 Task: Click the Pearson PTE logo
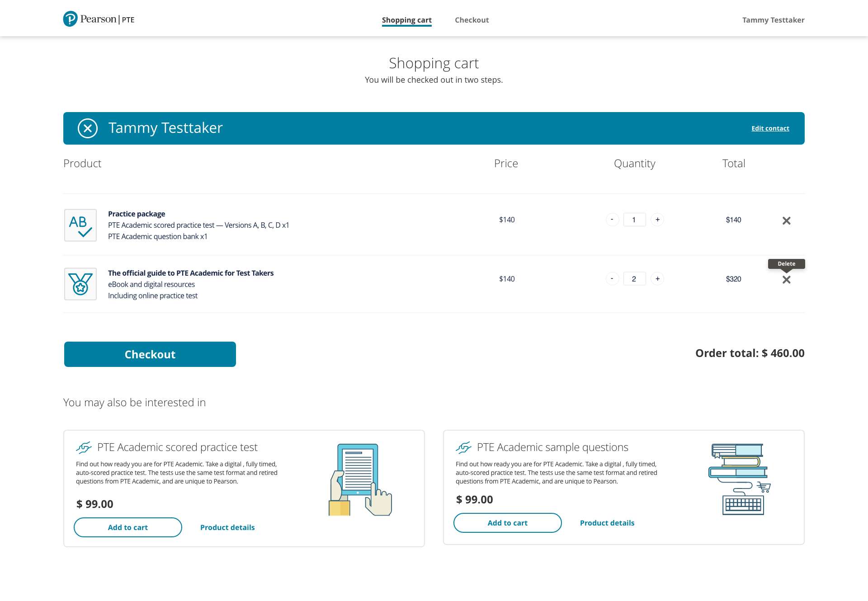click(99, 19)
